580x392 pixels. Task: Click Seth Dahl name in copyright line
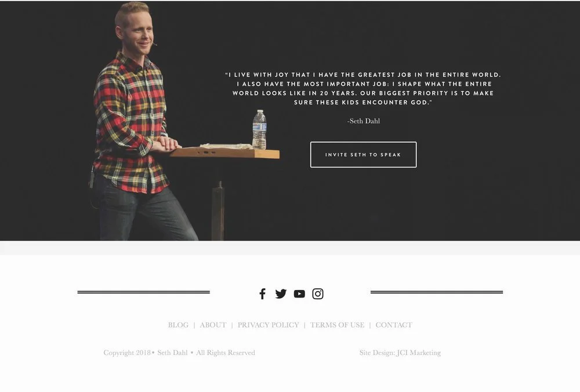click(172, 353)
